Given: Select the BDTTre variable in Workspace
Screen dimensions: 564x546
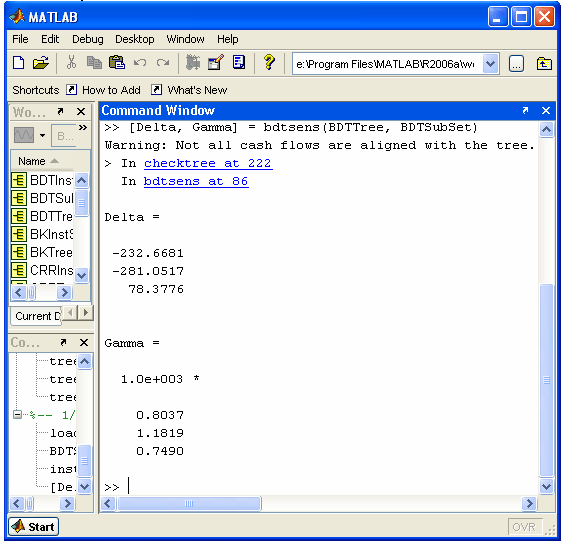Looking at the screenshot, I should tap(42, 216).
